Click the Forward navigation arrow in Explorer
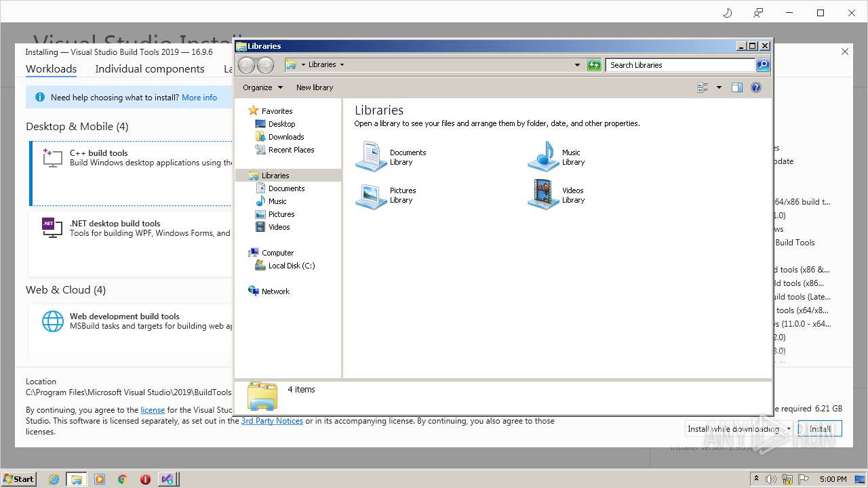 (265, 65)
